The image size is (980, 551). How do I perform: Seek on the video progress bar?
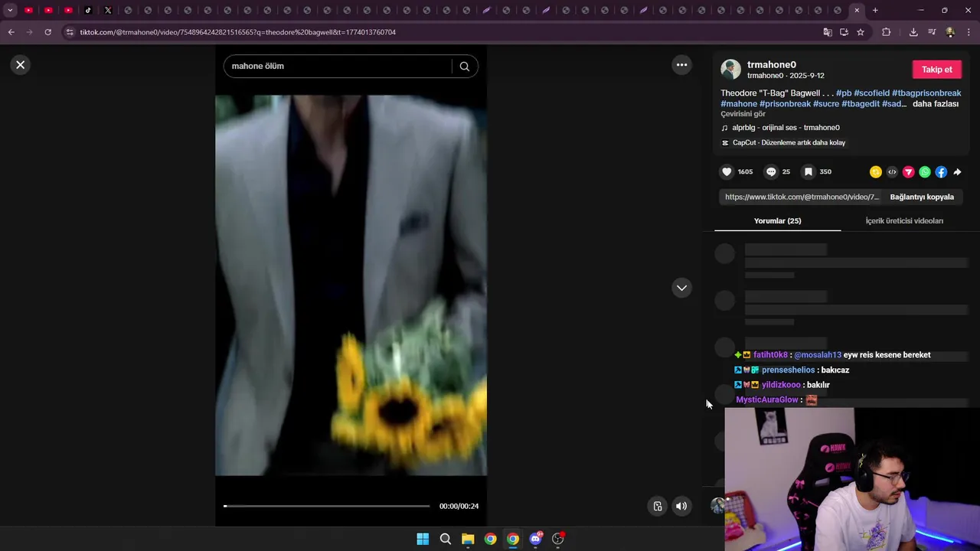point(327,506)
